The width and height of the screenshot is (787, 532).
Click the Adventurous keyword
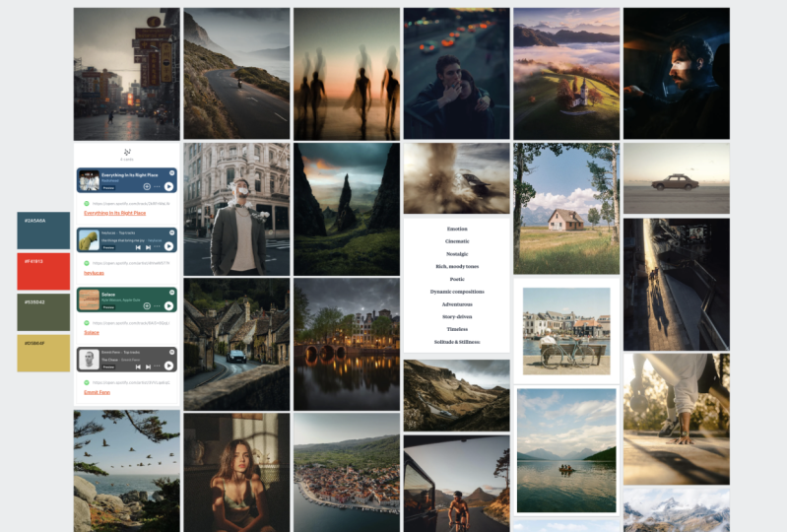click(x=457, y=304)
